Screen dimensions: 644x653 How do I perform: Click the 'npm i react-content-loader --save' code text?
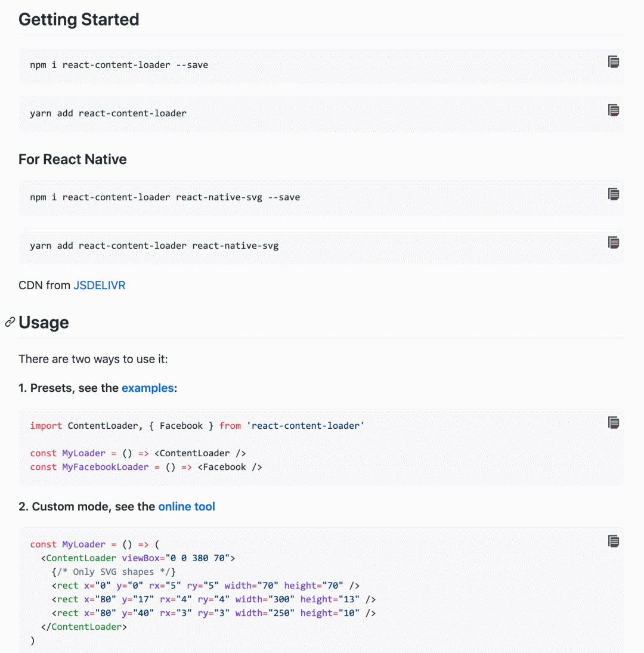tap(119, 65)
